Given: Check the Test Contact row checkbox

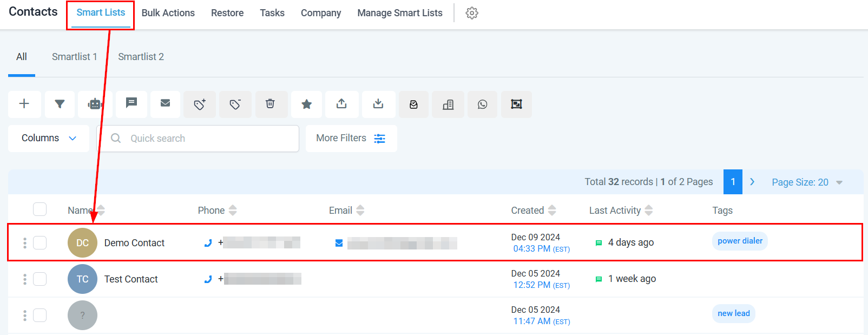Looking at the screenshot, I should pos(40,279).
